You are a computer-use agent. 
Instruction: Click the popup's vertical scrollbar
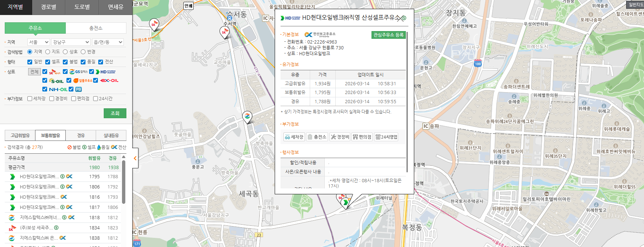(x=407, y=102)
